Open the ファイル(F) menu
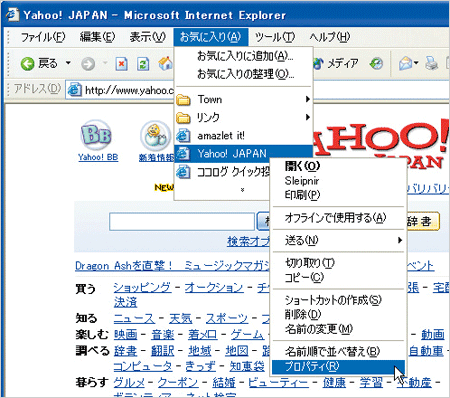The width and height of the screenshot is (450, 398). point(43,37)
